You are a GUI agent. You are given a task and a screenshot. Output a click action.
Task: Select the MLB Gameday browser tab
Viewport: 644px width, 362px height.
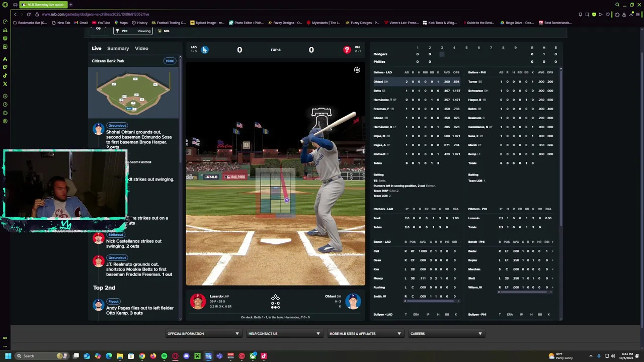tap(43, 5)
